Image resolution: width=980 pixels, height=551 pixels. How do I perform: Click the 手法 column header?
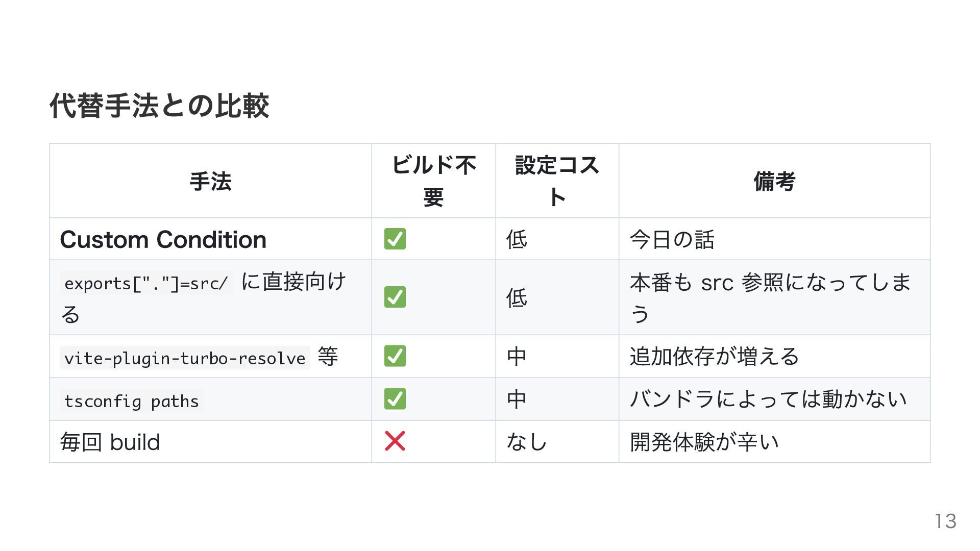point(210,181)
